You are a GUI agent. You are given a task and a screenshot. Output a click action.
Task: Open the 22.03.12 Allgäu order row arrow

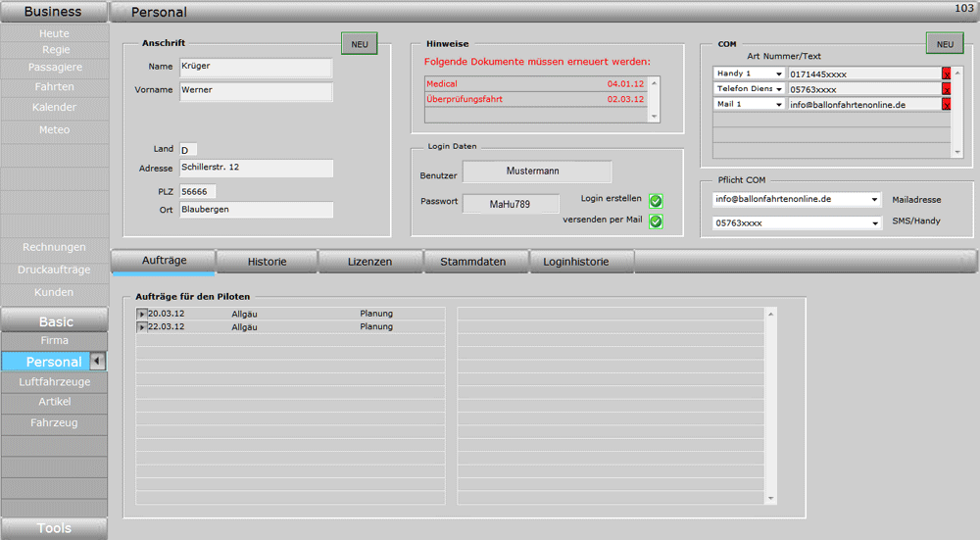tap(141, 326)
